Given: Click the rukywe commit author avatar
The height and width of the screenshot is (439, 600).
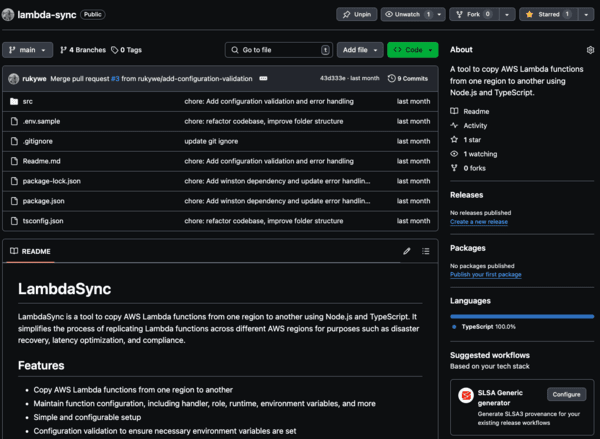Looking at the screenshot, I should click(14, 79).
